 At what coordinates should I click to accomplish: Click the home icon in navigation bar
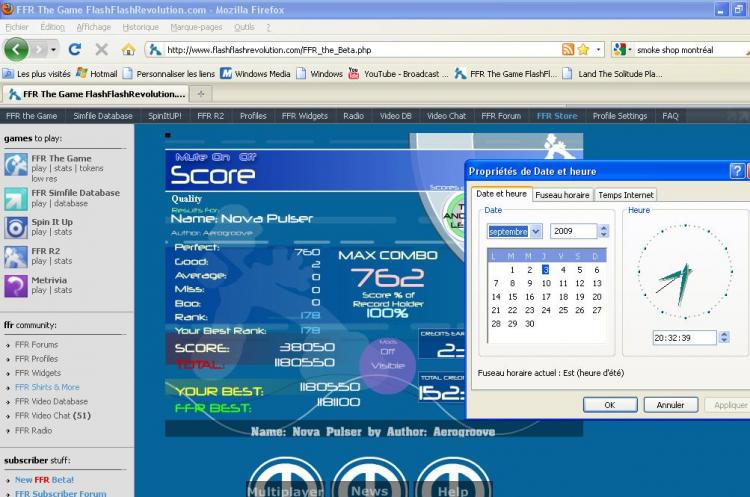coord(128,48)
